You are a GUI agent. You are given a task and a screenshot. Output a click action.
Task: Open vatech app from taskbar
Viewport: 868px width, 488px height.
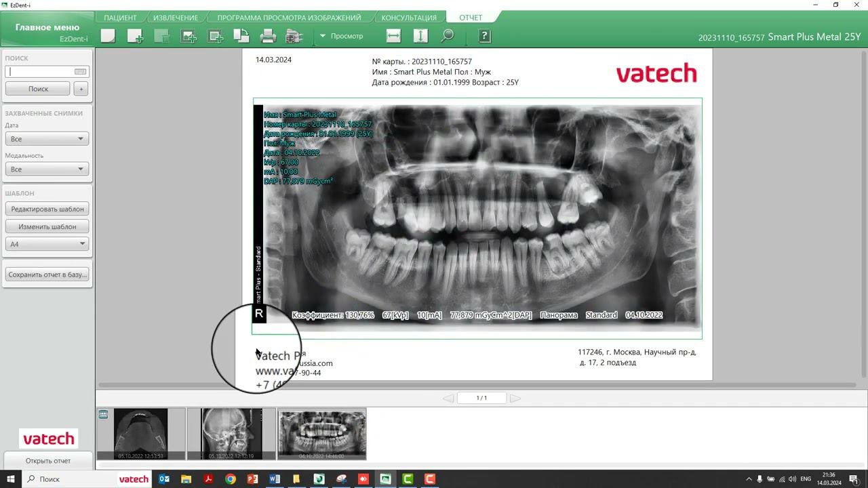[x=134, y=479]
